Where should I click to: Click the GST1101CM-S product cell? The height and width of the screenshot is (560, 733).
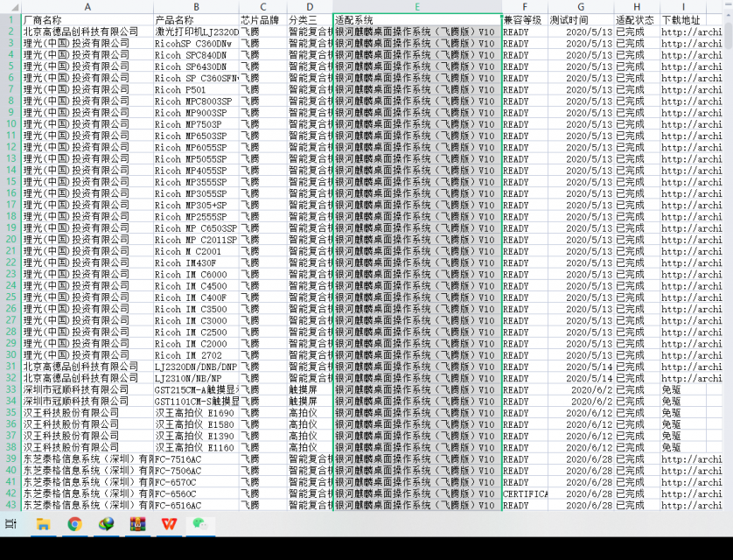pos(196,401)
